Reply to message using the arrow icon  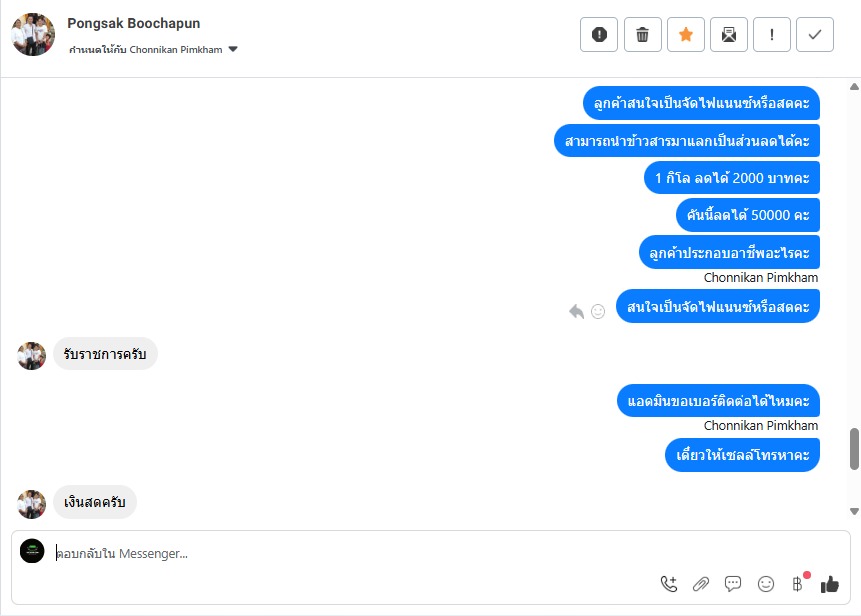pos(576,311)
